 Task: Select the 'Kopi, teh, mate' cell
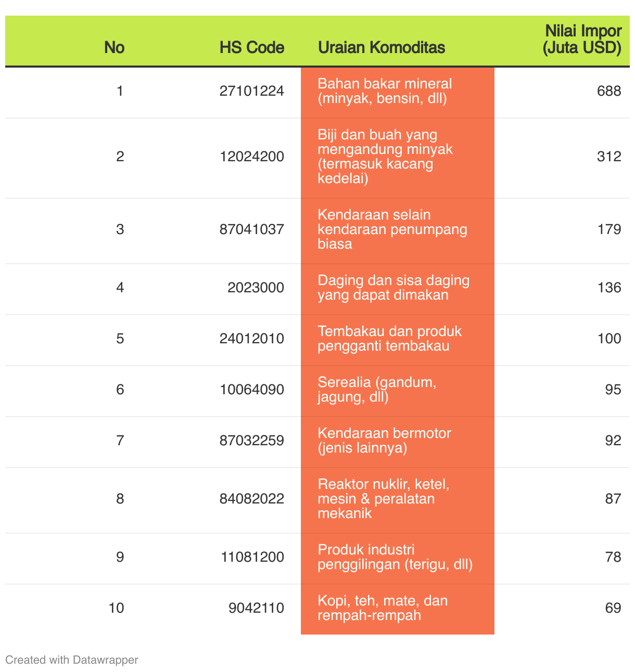398,609
